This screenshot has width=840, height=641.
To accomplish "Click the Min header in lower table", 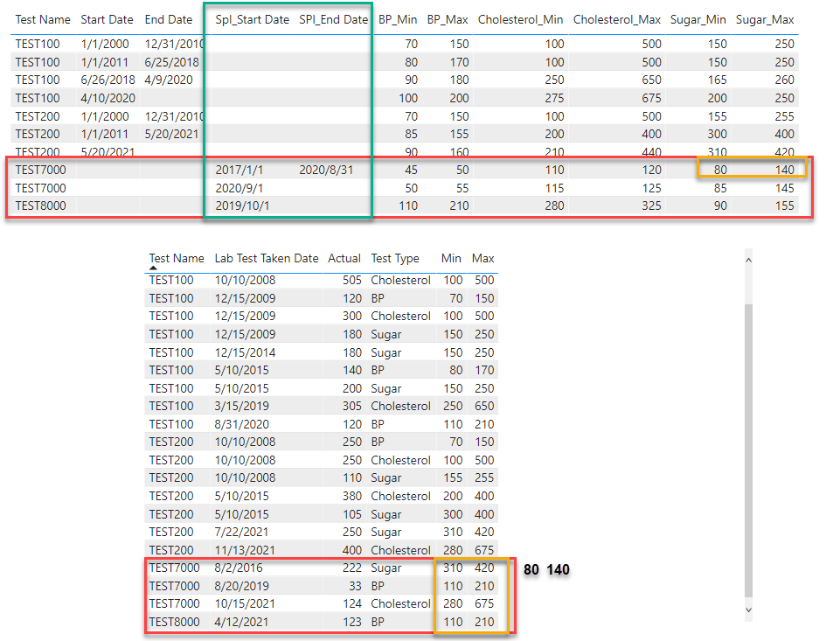I will coord(451,258).
